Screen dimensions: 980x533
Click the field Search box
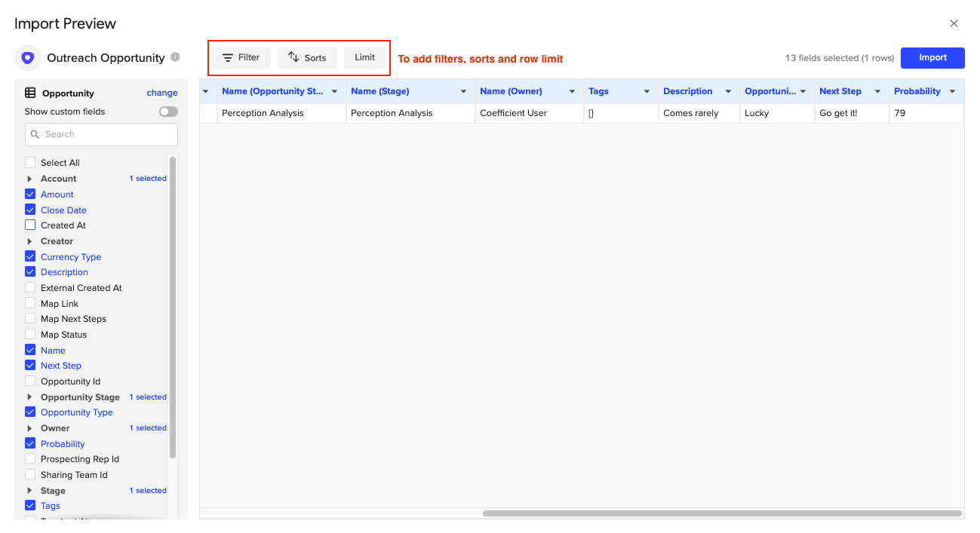[x=101, y=134]
